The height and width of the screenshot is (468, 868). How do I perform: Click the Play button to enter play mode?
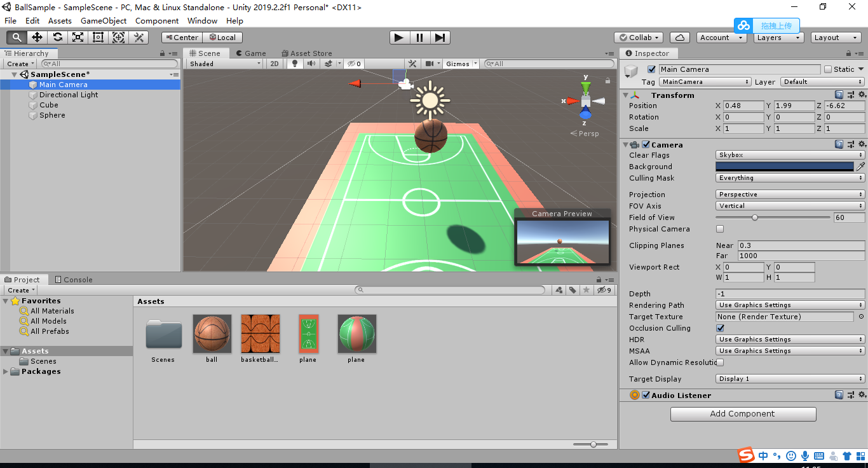[399, 37]
